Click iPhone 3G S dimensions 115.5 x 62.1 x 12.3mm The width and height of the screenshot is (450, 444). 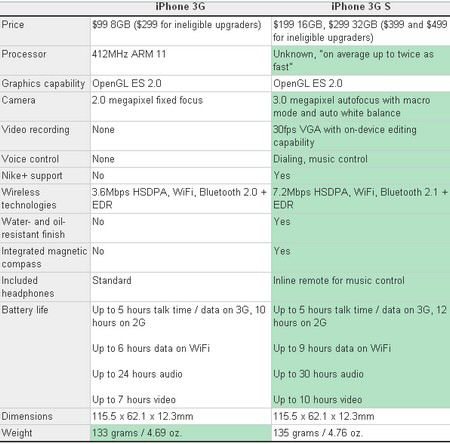tap(324, 416)
